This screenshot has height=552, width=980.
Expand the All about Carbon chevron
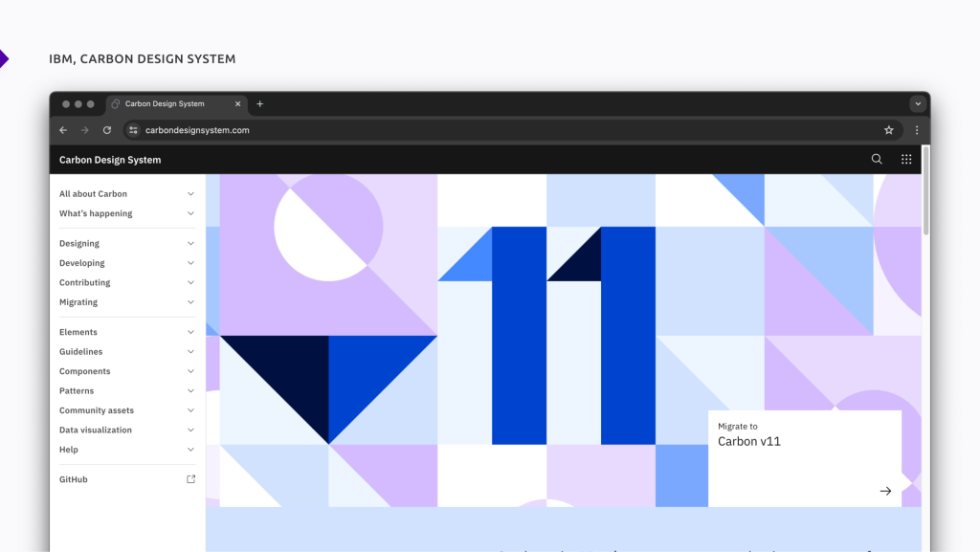click(190, 193)
